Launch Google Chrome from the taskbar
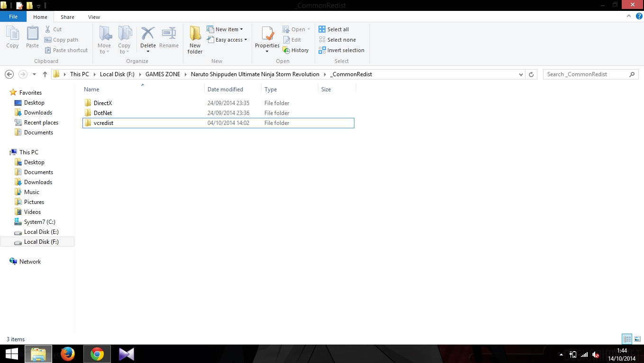The image size is (644, 363). pyautogui.click(x=97, y=354)
